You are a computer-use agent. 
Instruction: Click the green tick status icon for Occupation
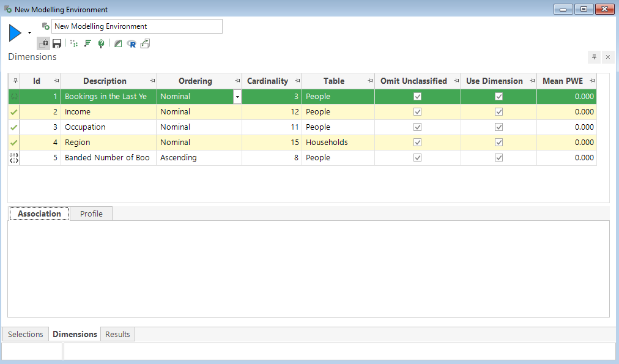pyautogui.click(x=14, y=127)
